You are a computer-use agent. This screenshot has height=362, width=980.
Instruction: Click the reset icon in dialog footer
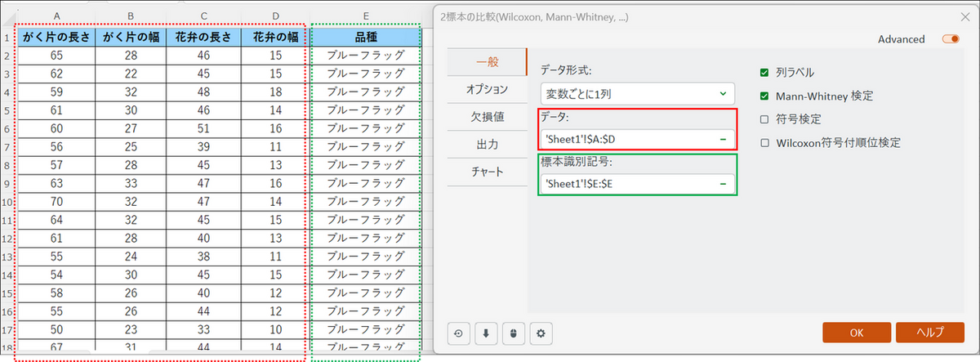460,333
